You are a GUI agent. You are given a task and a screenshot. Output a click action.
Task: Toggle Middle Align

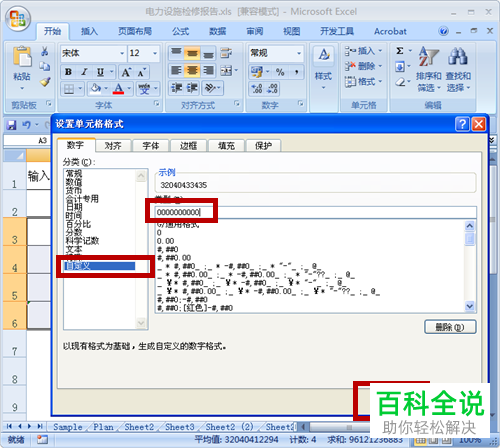point(192,53)
